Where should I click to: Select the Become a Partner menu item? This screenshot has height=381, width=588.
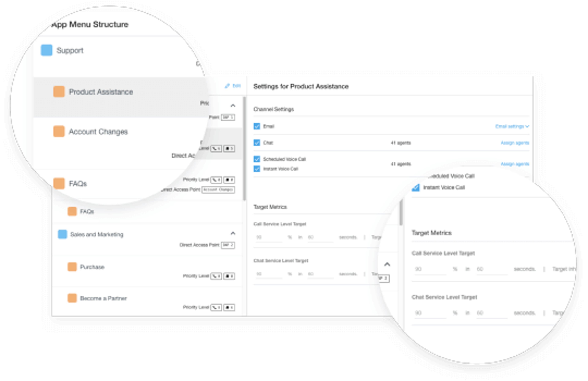click(103, 298)
